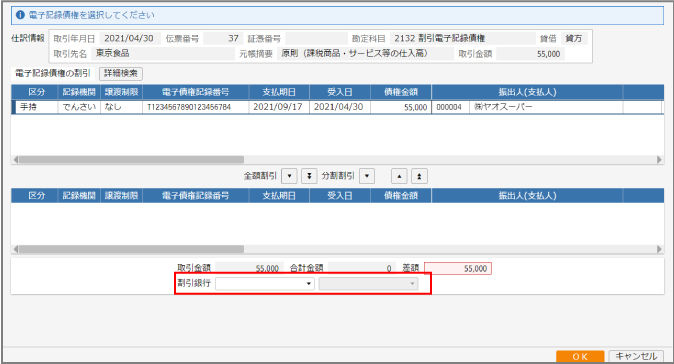Click the ㈱ヤオスーパー payer cell
Viewport: 674px width, 364px height.
pyautogui.click(x=546, y=107)
